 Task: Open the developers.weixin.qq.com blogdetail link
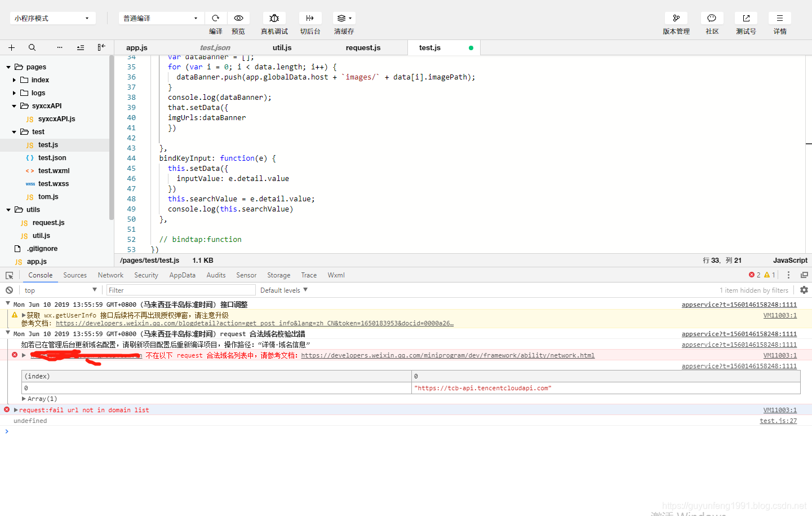click(x=255, y=323)
